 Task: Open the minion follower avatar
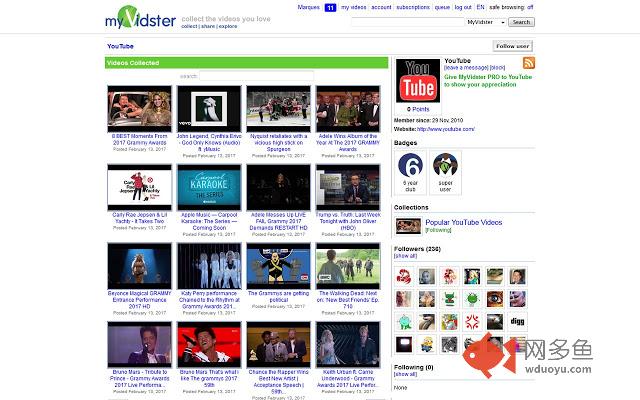tap(427, 344)
